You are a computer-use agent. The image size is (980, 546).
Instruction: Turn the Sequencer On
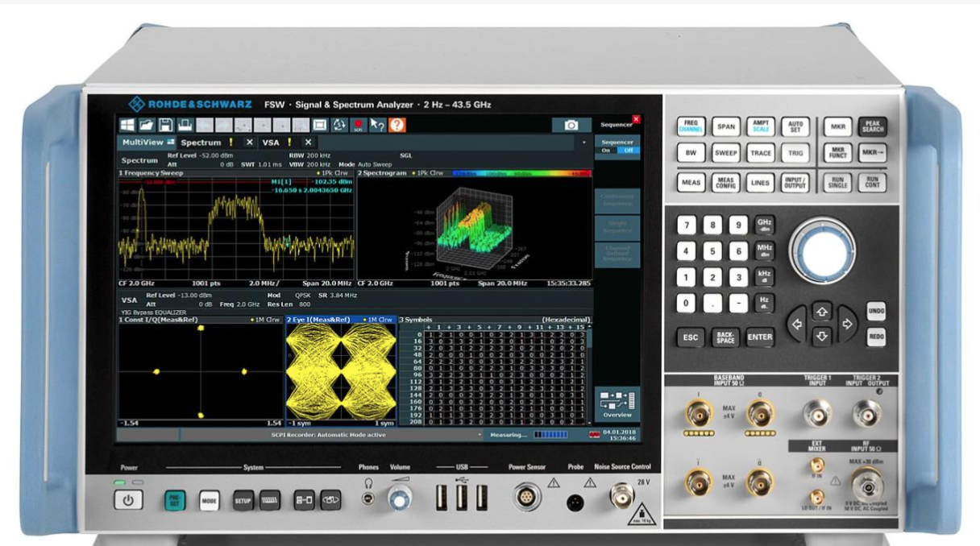coord(608,151)
